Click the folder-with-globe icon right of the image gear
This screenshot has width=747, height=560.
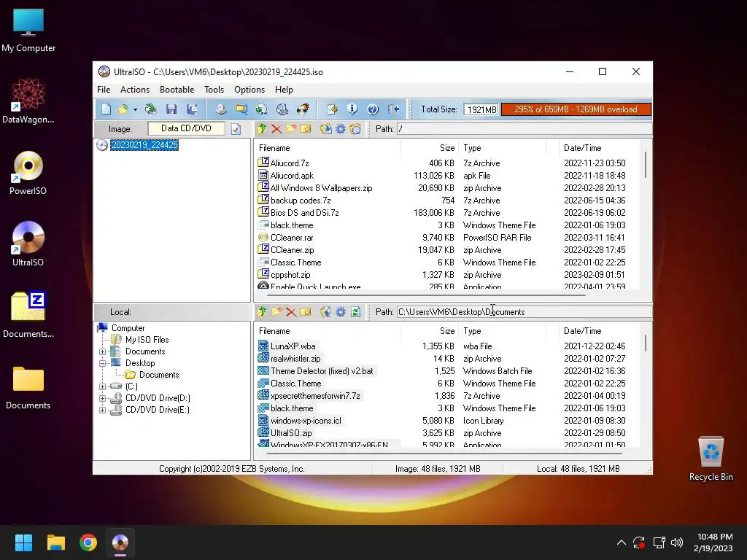click(355, 128)
